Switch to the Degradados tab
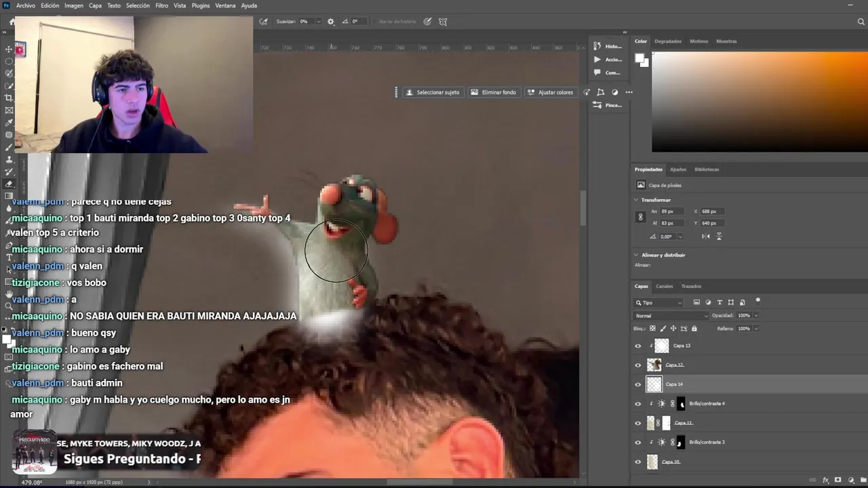This screenshot has width=868, height=488. 668,41
